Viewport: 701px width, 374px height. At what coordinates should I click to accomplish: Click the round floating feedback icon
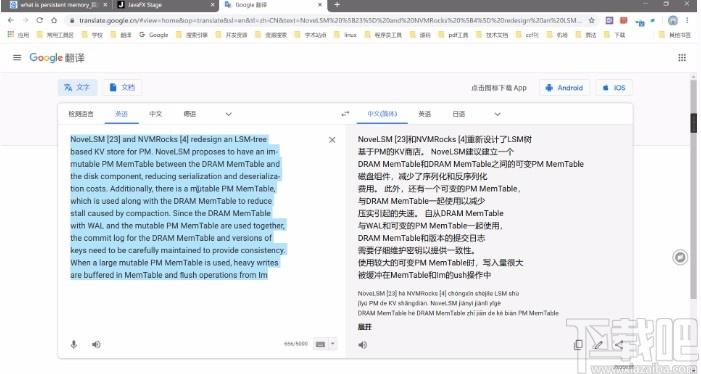tap(680, 257)
